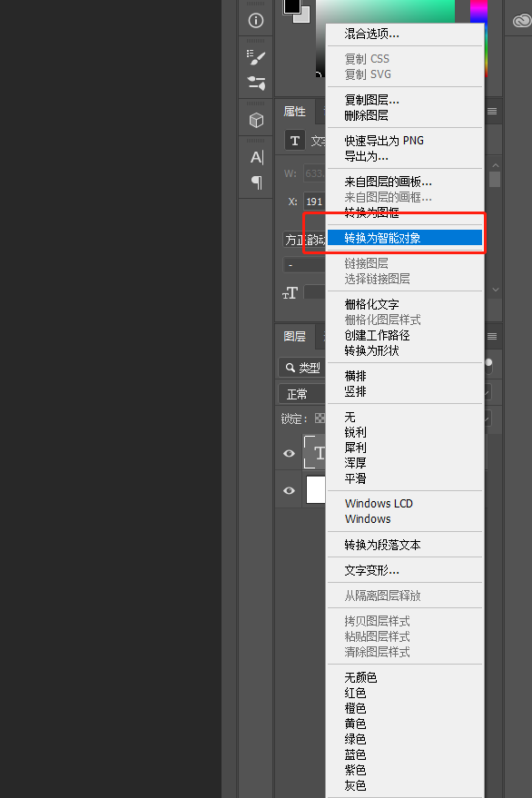
Task: Click the search magnifier in layer filter
Action: coord(291,368)
